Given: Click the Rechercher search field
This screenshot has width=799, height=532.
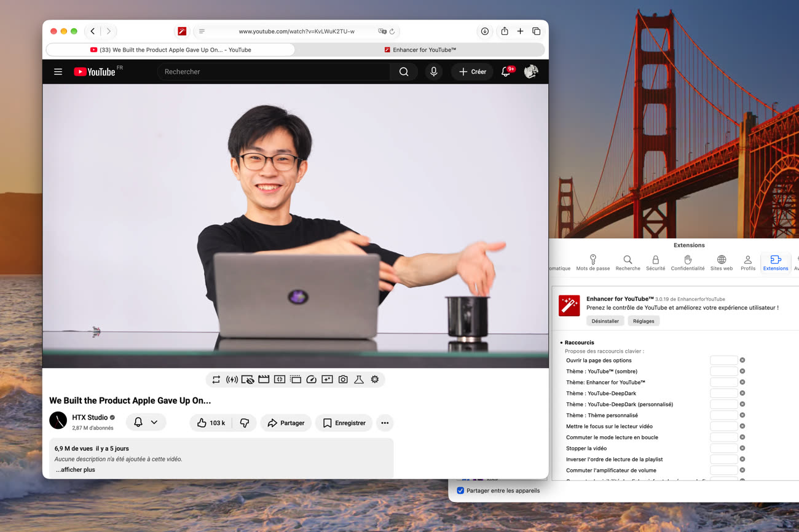Looking at the screenshot, I should coord(274,72).
